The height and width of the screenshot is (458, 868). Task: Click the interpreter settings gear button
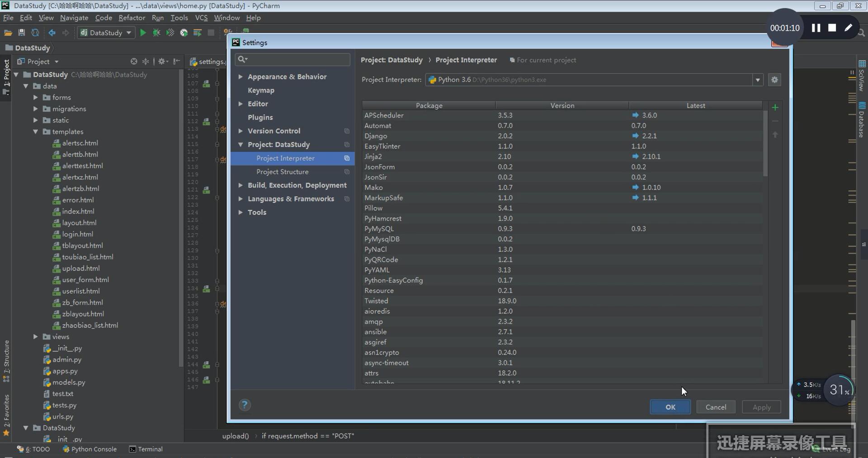click(774, 80)
